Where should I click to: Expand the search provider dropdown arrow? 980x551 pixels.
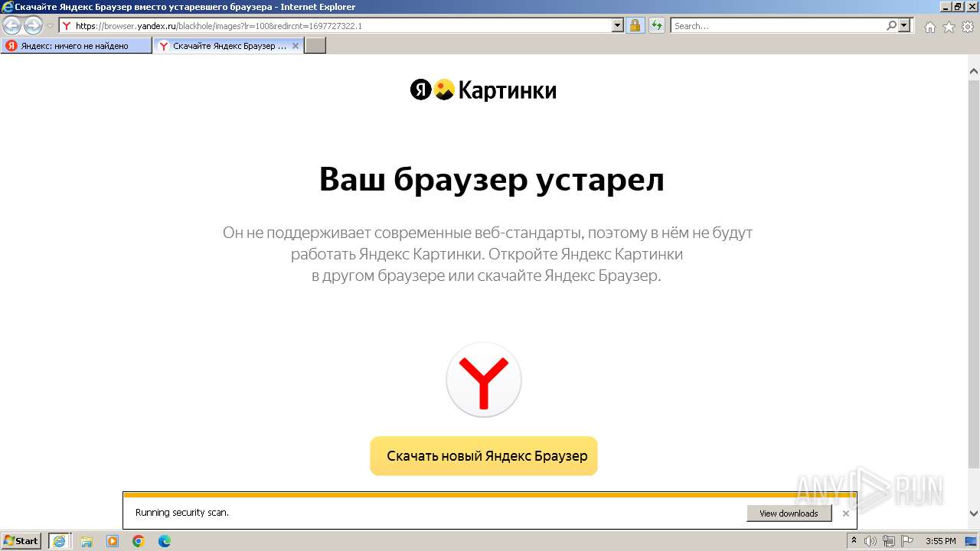coord(905,25)
